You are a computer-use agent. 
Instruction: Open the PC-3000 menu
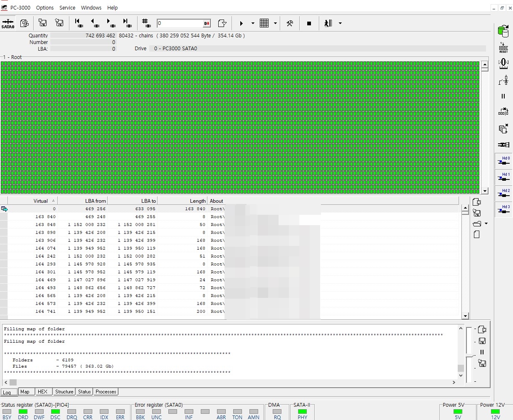tap(20, 7)
